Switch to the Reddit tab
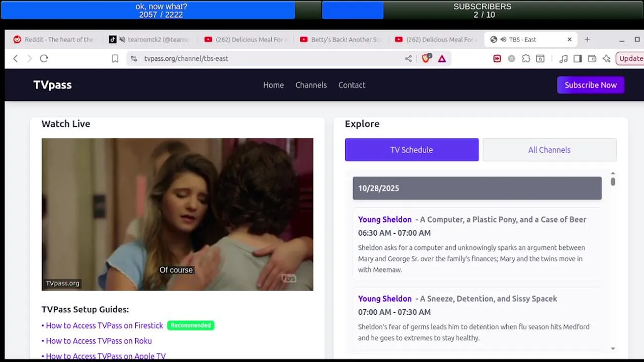This screenshot has height=362, width=644. point(53,40)
